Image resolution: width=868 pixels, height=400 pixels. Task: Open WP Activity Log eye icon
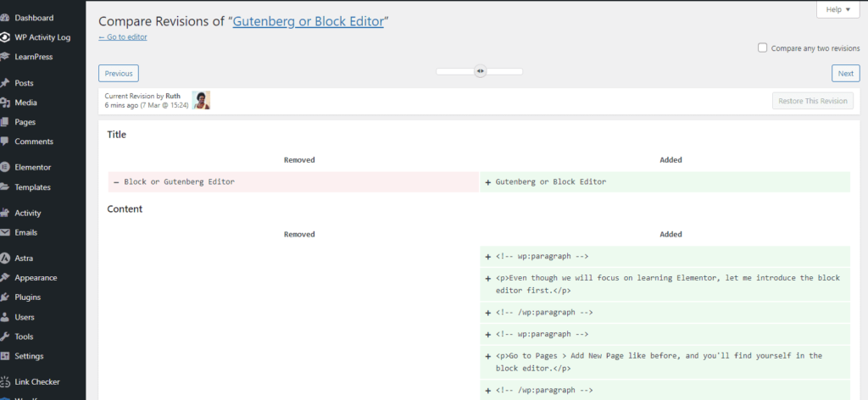click(5, 37)
